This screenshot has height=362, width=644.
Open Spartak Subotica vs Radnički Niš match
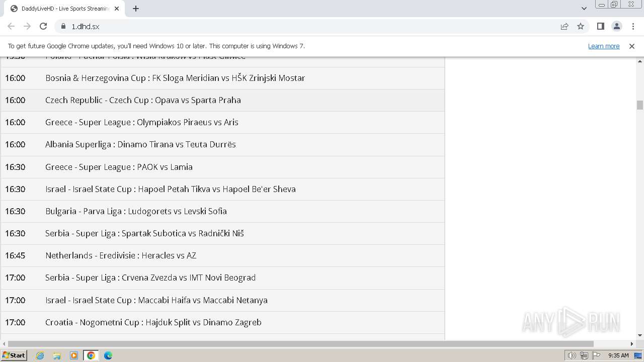(x=222, y=233)
